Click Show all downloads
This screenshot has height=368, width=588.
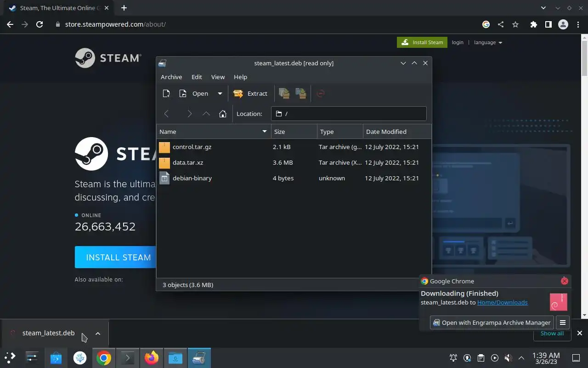552,333
